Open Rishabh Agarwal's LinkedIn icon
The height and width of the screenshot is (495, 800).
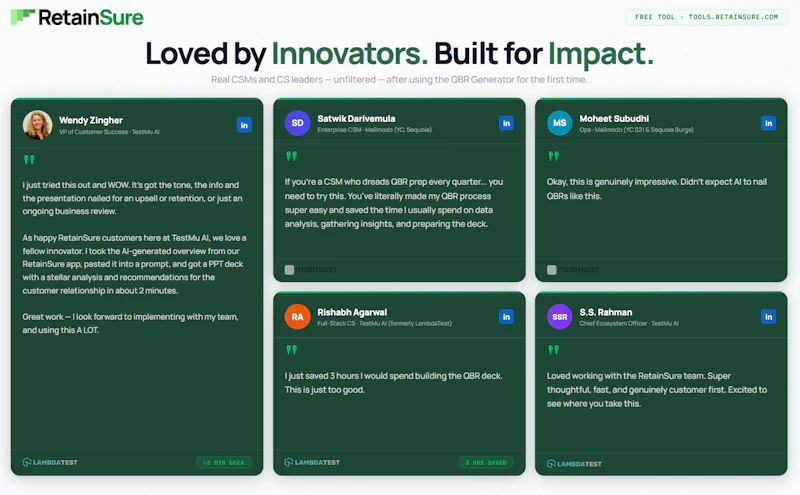click(506, 317)
